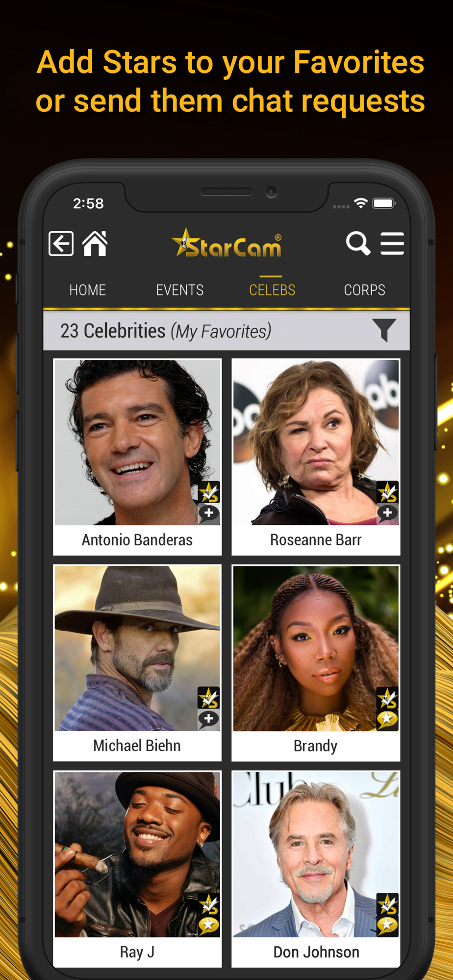Select the CELEBS tab

[x=272, y=290]
